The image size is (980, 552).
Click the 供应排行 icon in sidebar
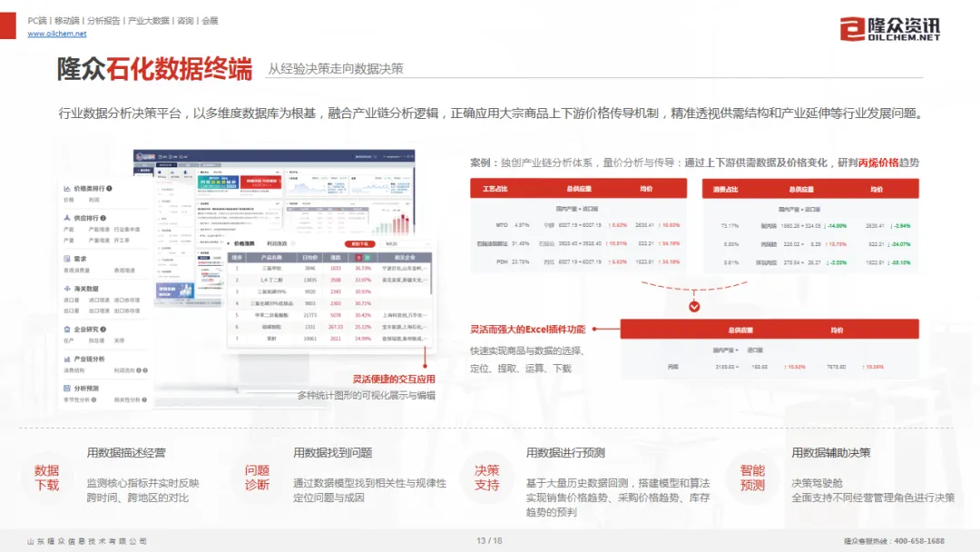coord(67,218)
